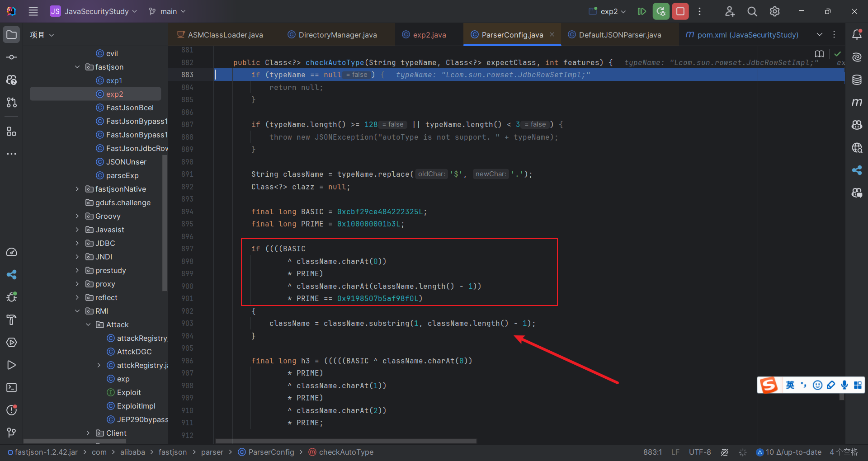Open the Commit tool window
Viewport: 868px width, 461px height.
[x=12, y=57]
